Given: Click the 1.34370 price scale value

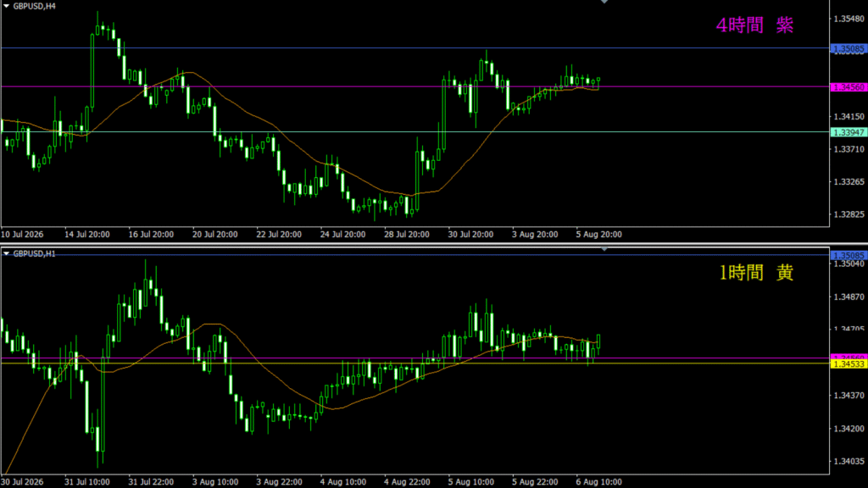Looking at the screenshot, I should tap(849, 396).
